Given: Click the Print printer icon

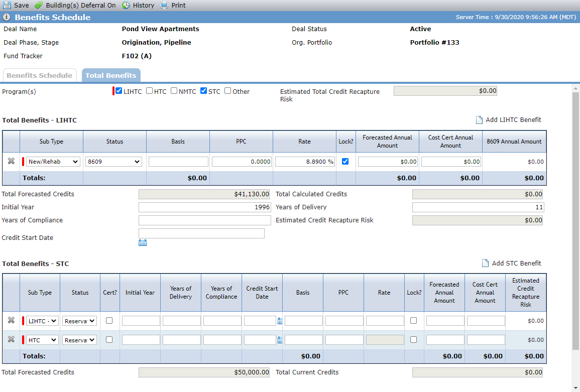Looking at the screenshot, I should (164, 5).
